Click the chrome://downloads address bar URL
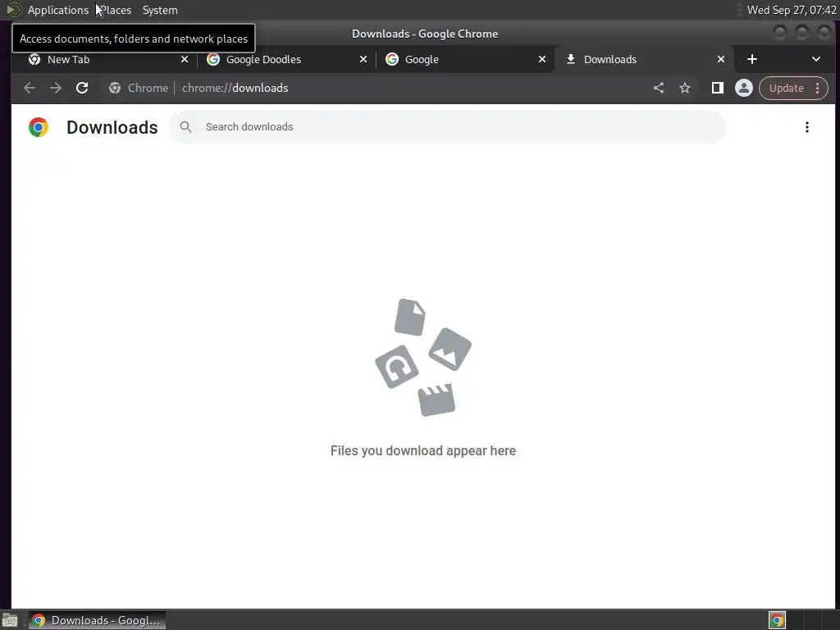 (235, 88)
